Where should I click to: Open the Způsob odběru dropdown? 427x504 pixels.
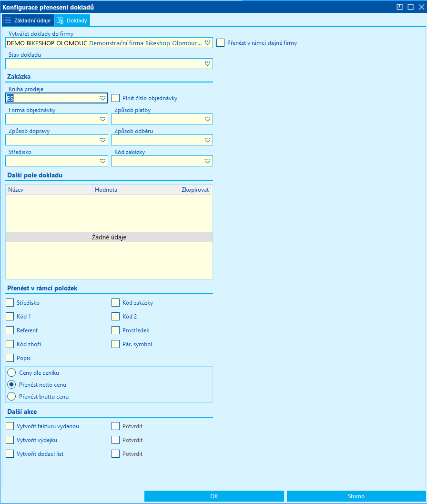click(x=208, y=140)
